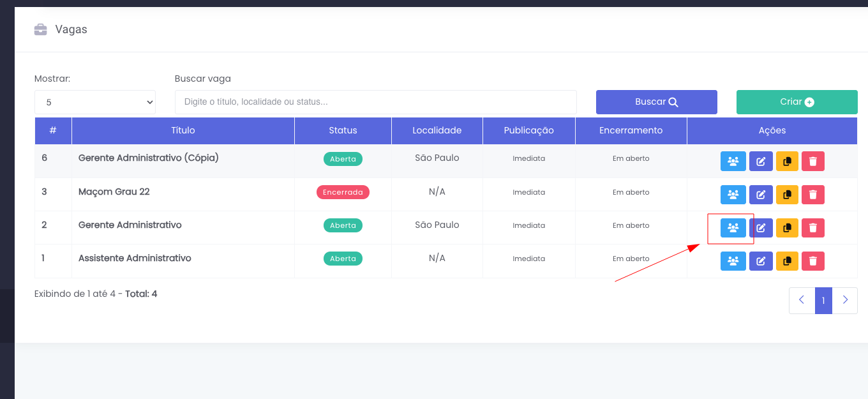Click the Status column header
Screen dimensions: 868x399
[x=343, y=130]
